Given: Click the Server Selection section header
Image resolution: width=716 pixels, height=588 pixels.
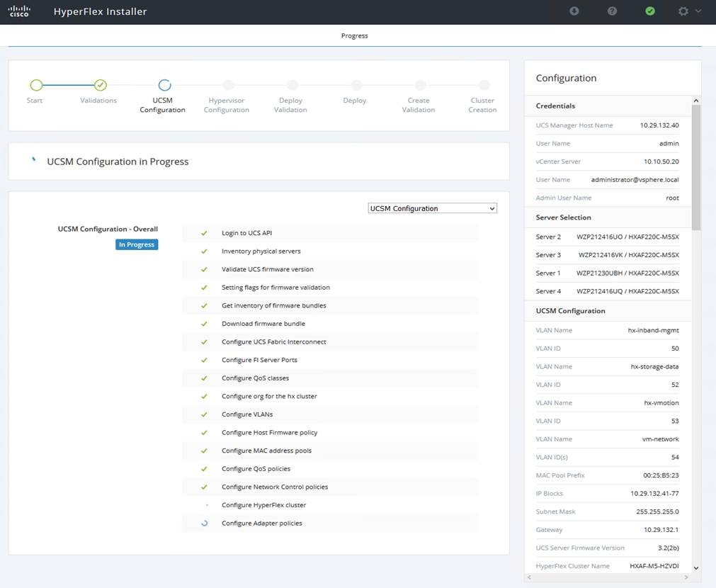Looking at the screenshot, I should (608, 217).
